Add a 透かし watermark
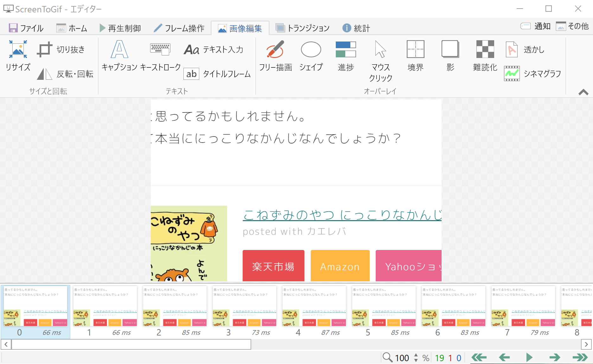This screenshot has height=364, width=593. tap(525, 49)
